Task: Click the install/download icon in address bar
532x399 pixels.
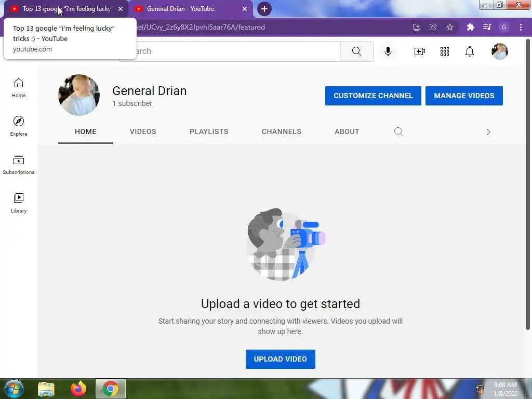Action: tap(417, 27)
